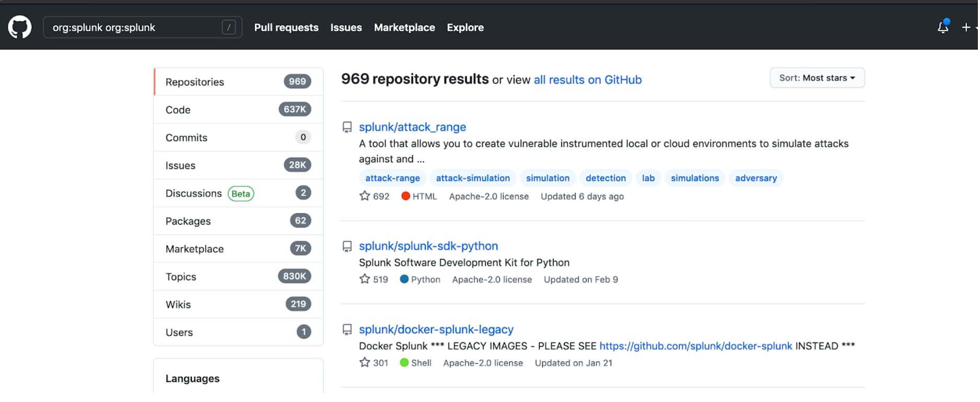
Task: Click the Beta label next to Discussions
Action: 241,194
